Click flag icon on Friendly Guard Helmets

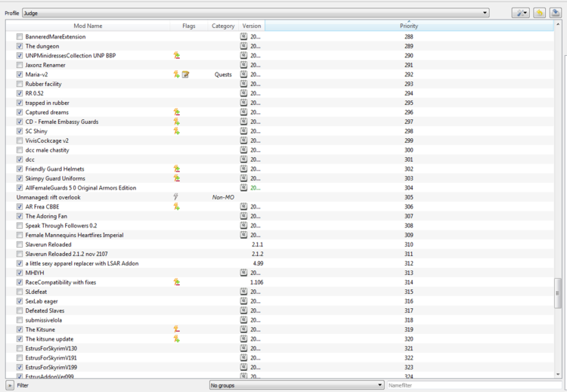[176, 169]
